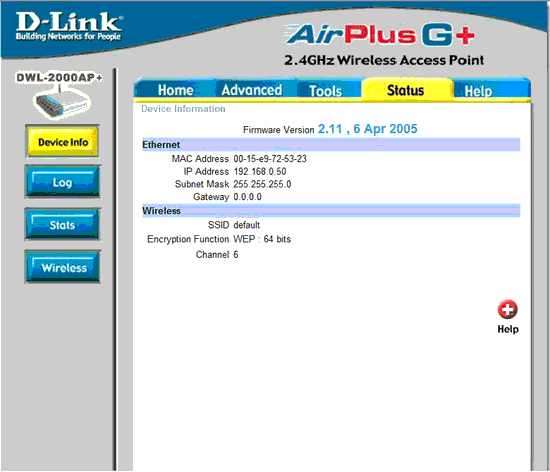Screen dimensions: 550x472
Task: Open the Tools tab
Action: [325, 91]
